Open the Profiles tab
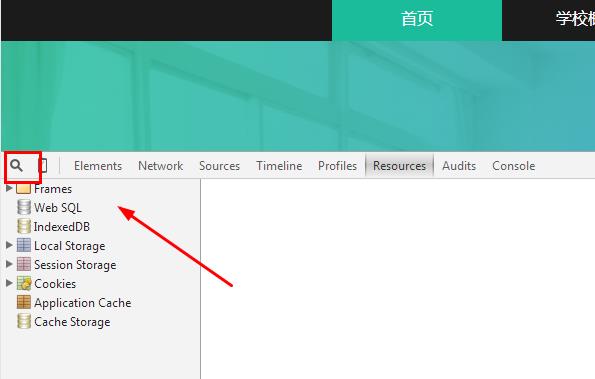This screenshot has width=595, height=379. tap(337, 166)
